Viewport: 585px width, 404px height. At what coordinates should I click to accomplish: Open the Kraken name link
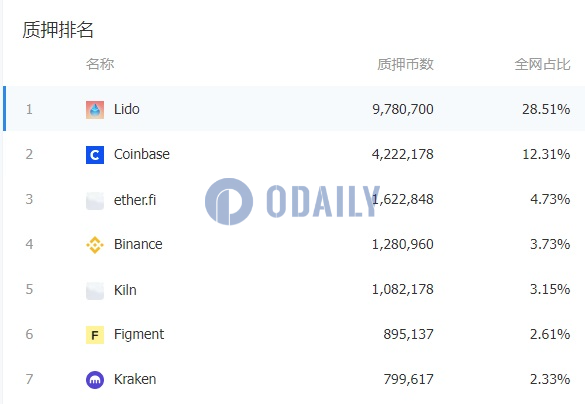click(x=135, y=379)
